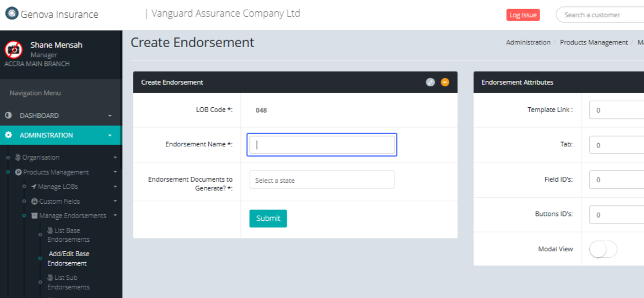Collapse the Create Endorsement panel with orange minus
This screenshot has height=298, width=644.
[444, 82]
